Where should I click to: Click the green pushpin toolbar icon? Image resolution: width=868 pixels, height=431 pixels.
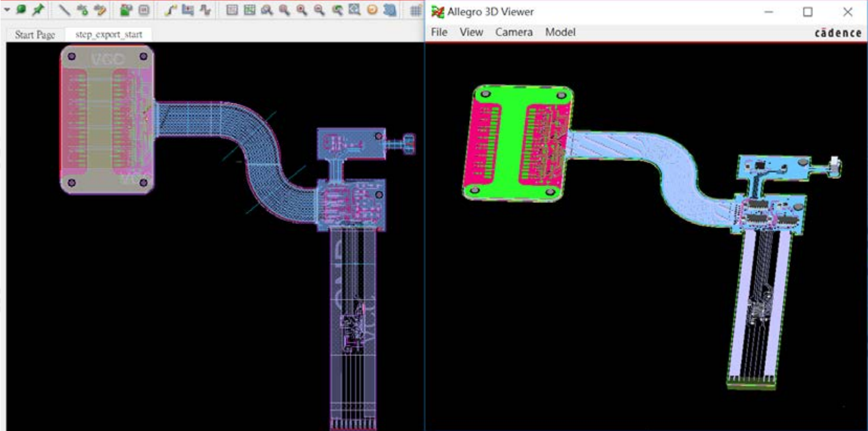(37, 10)
